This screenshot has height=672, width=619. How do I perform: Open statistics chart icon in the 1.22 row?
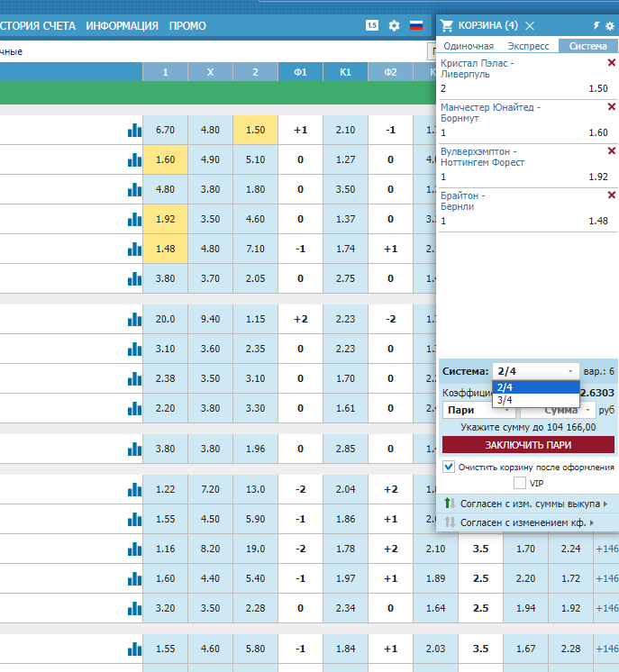[134, 489]
